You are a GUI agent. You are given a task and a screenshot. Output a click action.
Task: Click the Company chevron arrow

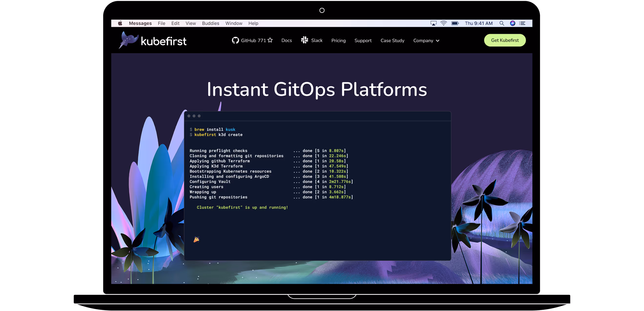(437, 41)
